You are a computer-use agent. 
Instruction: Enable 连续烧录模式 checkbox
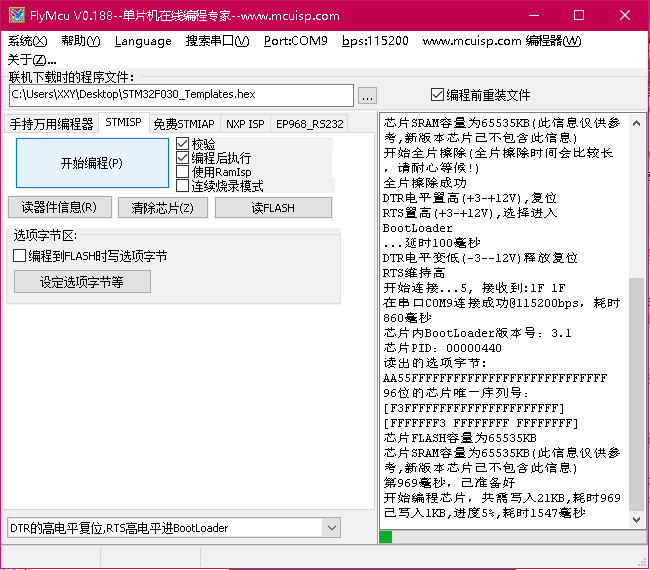click(220, 186)
